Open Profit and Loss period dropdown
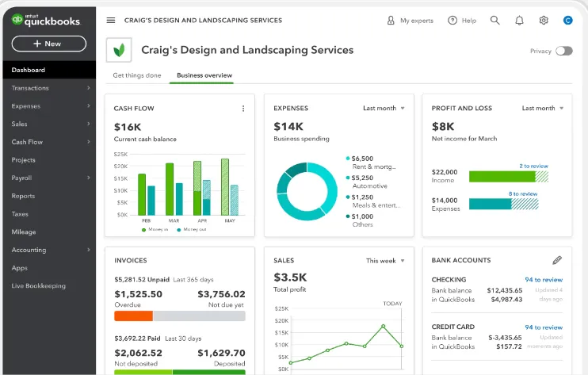This screenshot has width=588, height=375. click(543, 108)
